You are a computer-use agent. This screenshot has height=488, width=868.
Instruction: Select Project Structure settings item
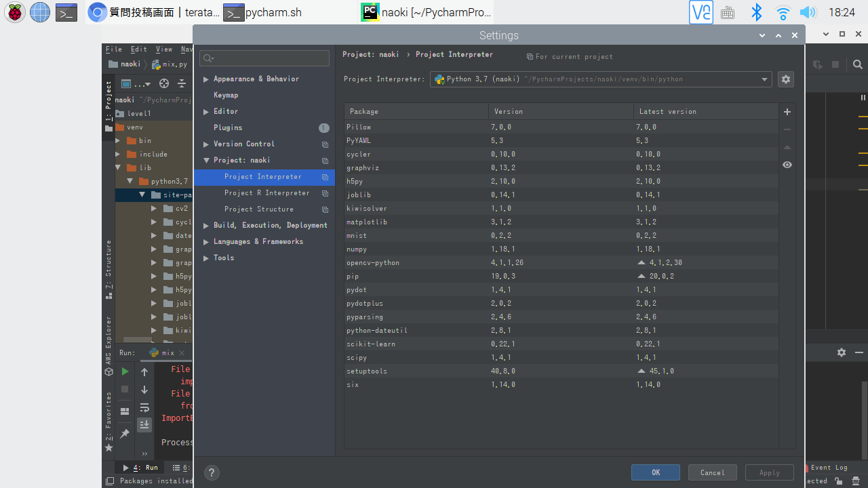258,209
